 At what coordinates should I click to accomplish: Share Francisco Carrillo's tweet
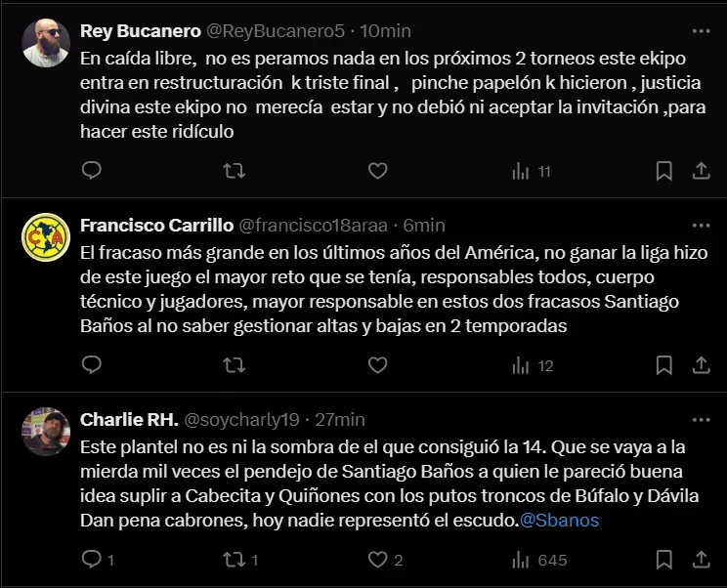tap(701, 365)
